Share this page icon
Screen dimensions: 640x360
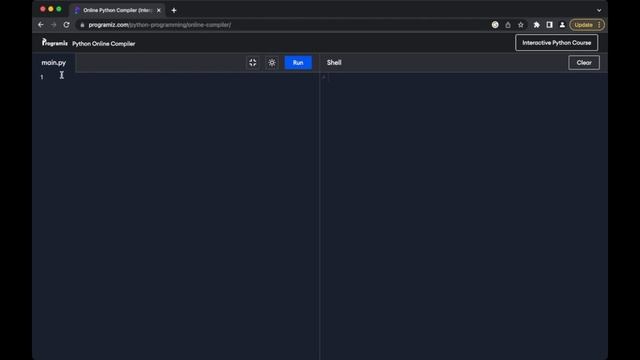coord(508,25)
